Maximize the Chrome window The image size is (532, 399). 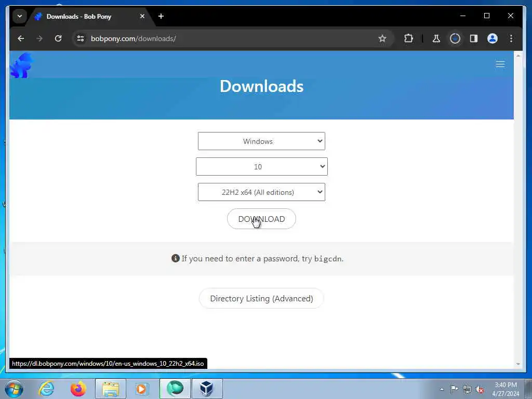[x=486, y=16]
